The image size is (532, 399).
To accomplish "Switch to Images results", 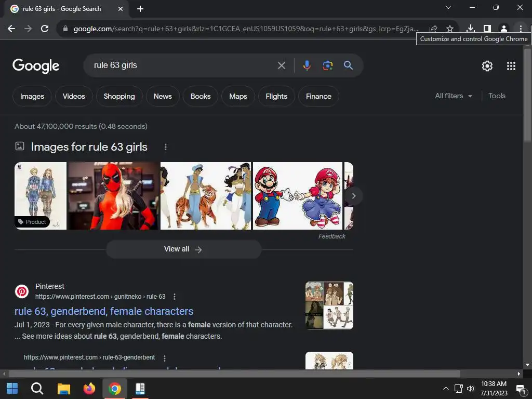I will 32,96.
